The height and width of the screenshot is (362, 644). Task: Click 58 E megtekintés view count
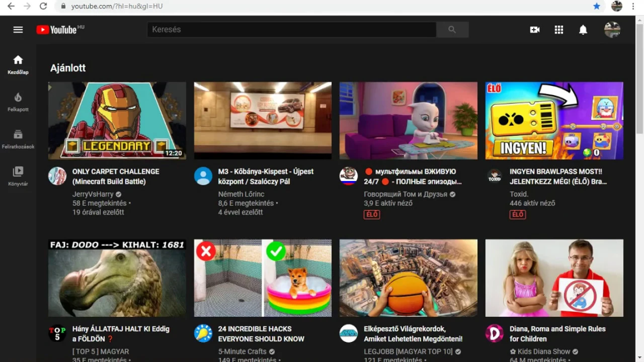pos(100,203)
